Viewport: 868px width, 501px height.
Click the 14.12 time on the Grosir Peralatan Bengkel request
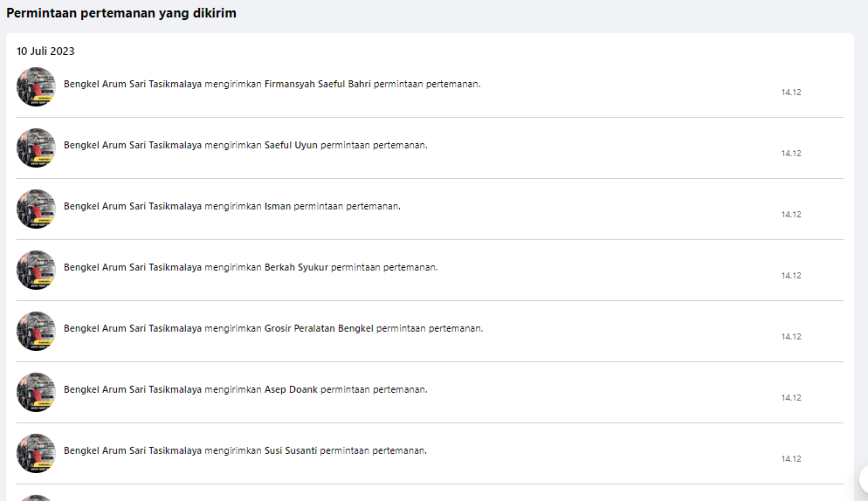pyautogui.click(x=791, y=337)
